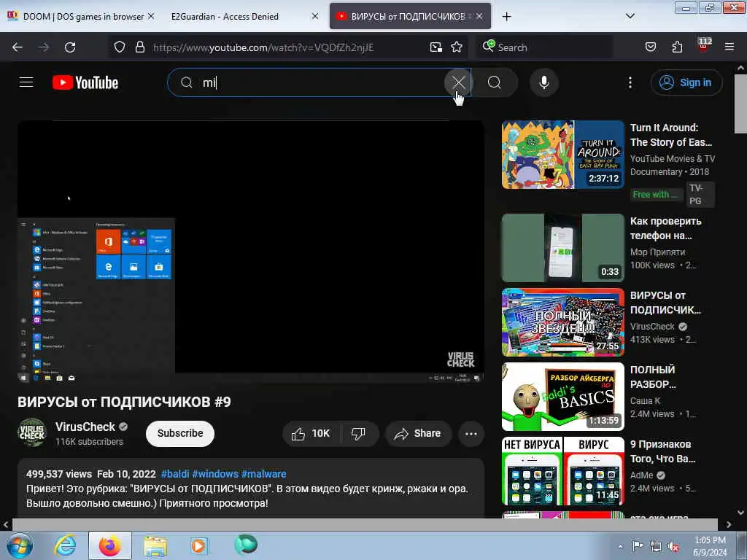Click the taskbar clock showing 1:05 PM
Image resolution: width=747 pixels, height=560 pixels.
point(710,546)
